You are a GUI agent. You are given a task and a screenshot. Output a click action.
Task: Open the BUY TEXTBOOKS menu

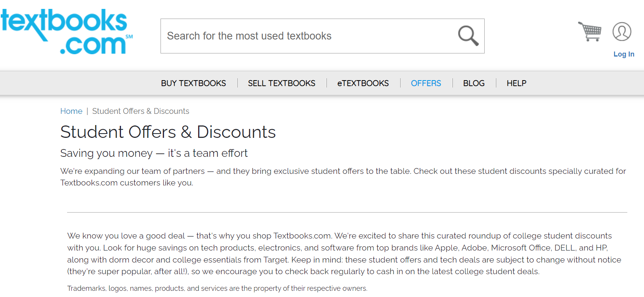193,83
